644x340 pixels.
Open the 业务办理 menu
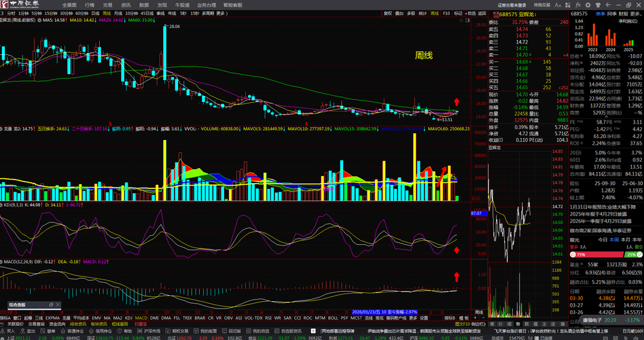click(207, 5)
